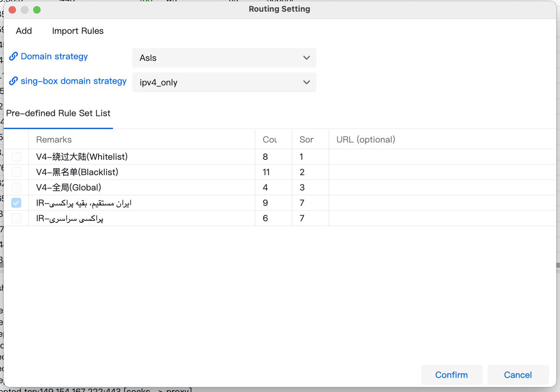The height and width of the screenshot is (392, 560).
Task: Click the Remarks column header
Action: coord(142,140)
